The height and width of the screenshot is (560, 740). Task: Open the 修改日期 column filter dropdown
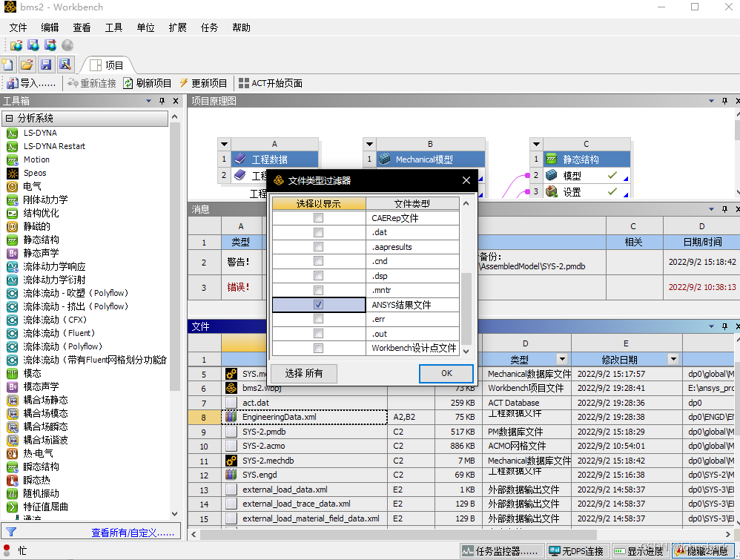673,359
